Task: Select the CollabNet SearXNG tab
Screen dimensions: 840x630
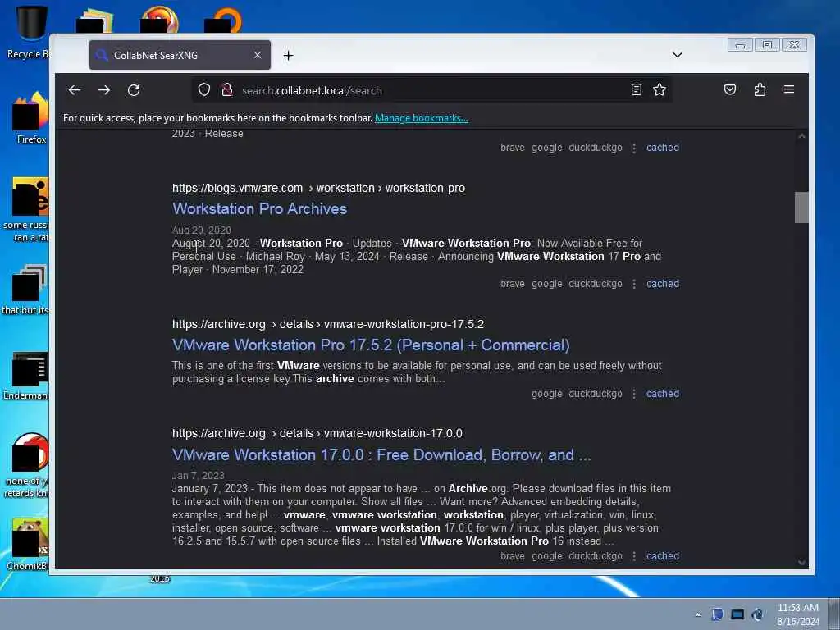Action: click(180, 55)
